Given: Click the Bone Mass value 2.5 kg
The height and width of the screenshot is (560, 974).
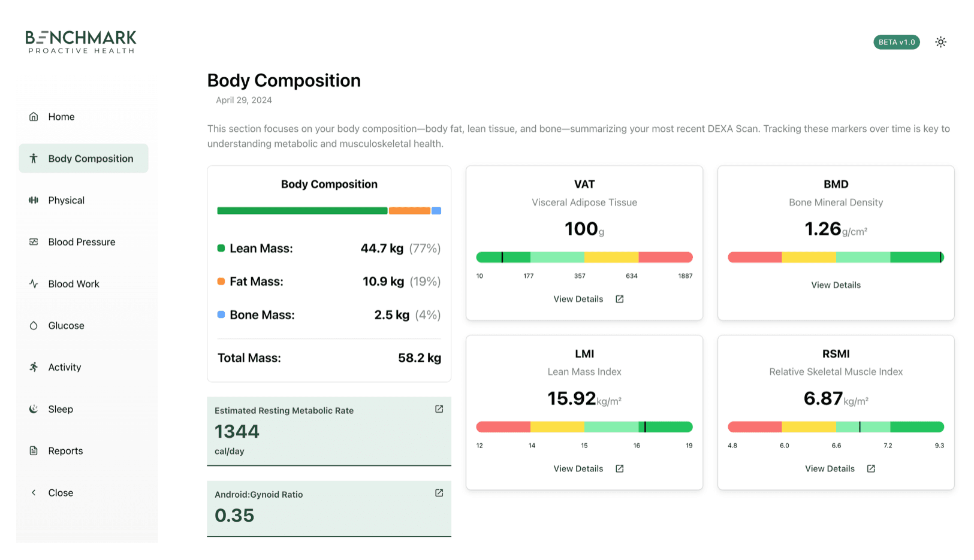Looking at the screenshot, I should pyautogui.click(x=391, y=315).
